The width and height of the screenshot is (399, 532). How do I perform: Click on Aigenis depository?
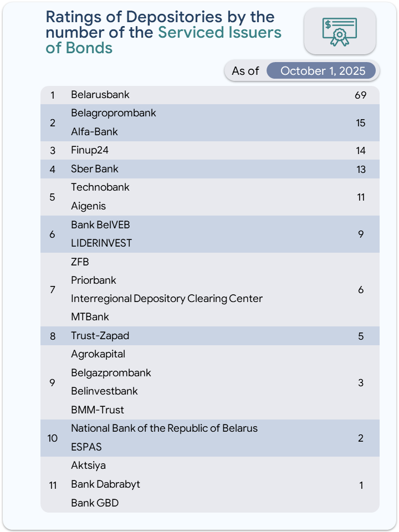click(88, 206)
